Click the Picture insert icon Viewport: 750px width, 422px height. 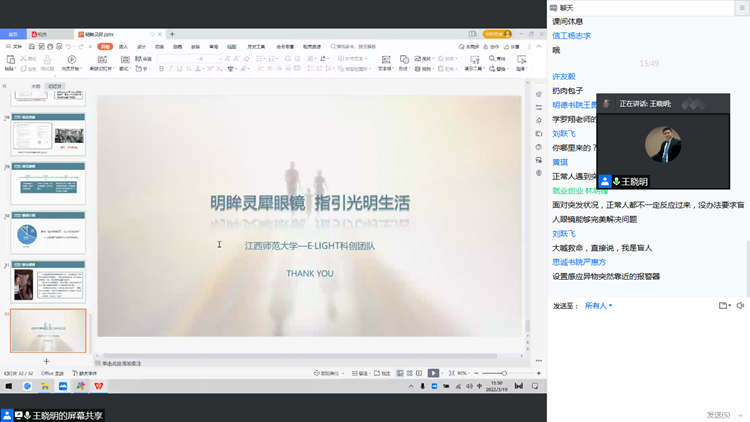pyautogui.click(x=418, y=58)
